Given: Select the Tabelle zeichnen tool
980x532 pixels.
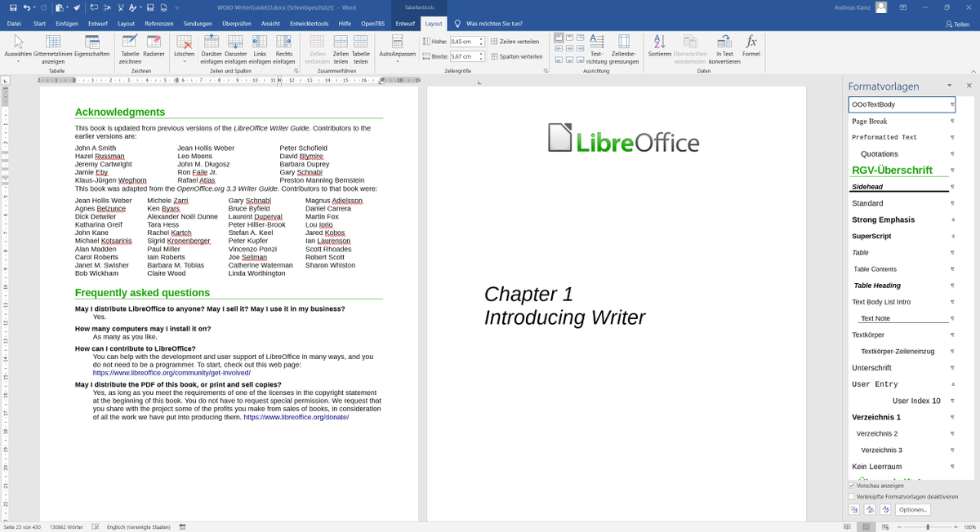Looking at the screenshot, I should [x=130, y=49].
